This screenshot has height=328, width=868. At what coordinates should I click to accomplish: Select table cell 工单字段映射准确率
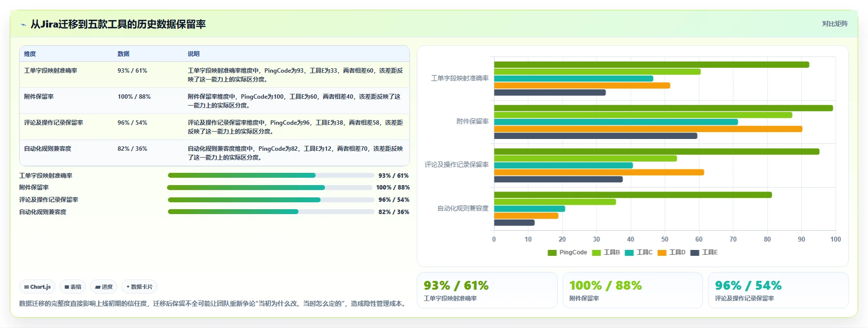pos(51,71)
